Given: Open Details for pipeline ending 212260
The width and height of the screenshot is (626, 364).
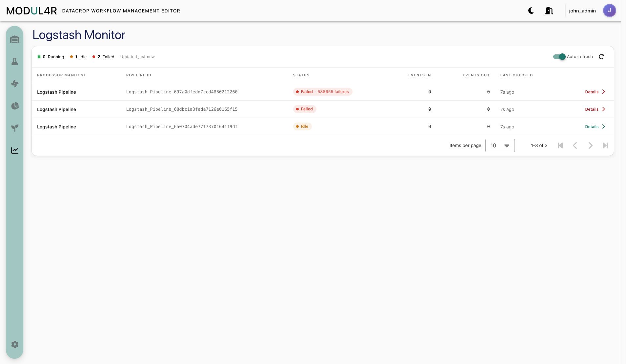Looking at the screenshot, I should click(x=592, y=92).
